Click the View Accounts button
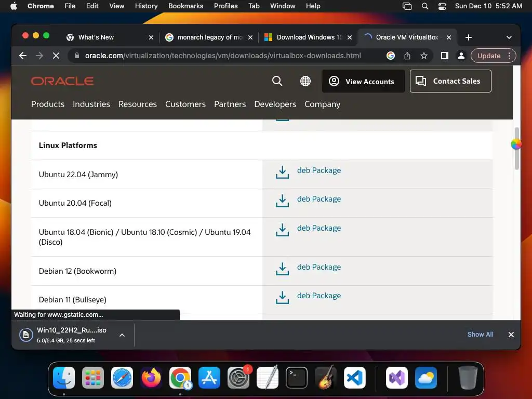Viewport: 532px width, 399px height. click(363, 81)
